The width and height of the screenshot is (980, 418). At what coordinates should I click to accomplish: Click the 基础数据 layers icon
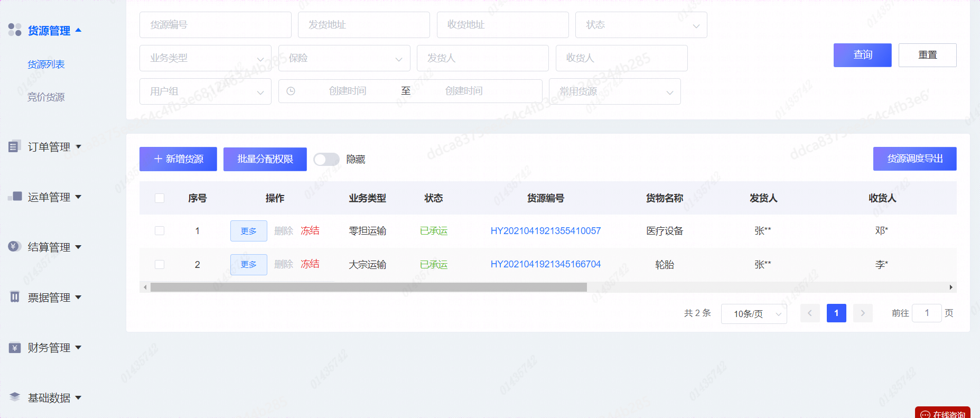[x=15, y=397]
